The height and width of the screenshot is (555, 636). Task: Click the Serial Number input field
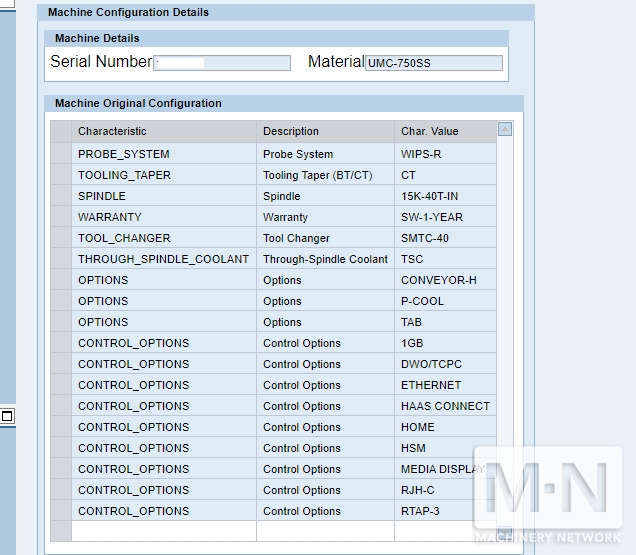[222, 63]
